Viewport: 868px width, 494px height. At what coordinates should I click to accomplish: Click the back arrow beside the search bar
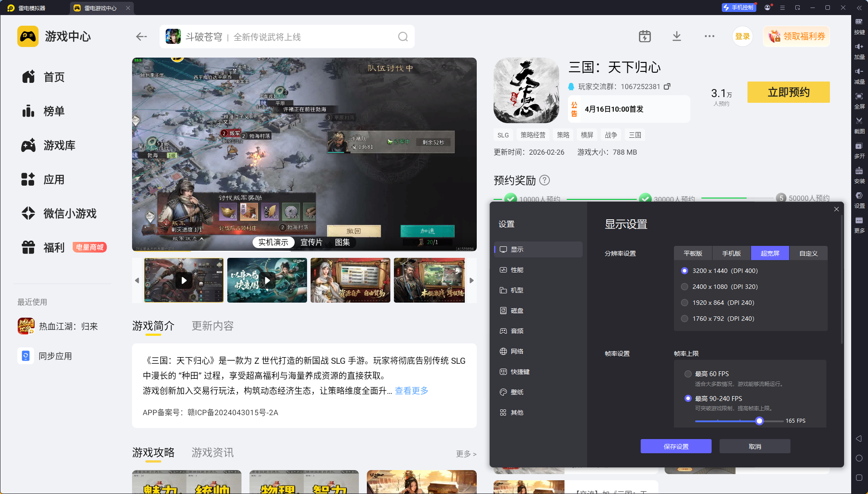click(141, 37)
